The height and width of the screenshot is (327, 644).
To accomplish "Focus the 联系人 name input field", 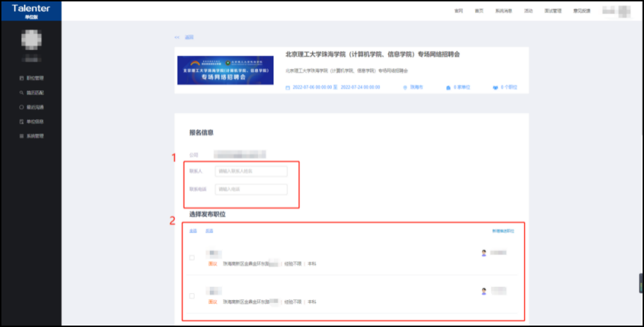I will pos(251,171).
